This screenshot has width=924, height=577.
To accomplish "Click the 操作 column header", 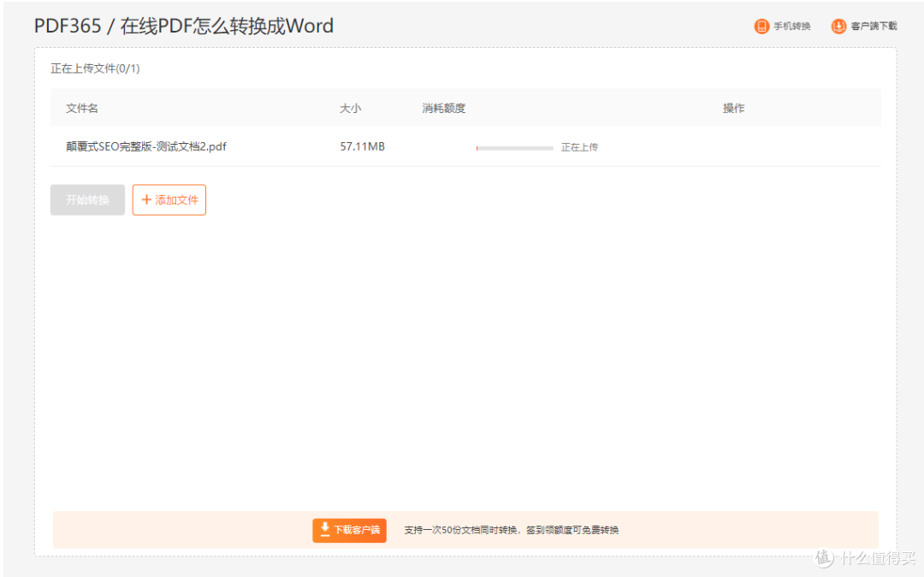I will [734, 108].
